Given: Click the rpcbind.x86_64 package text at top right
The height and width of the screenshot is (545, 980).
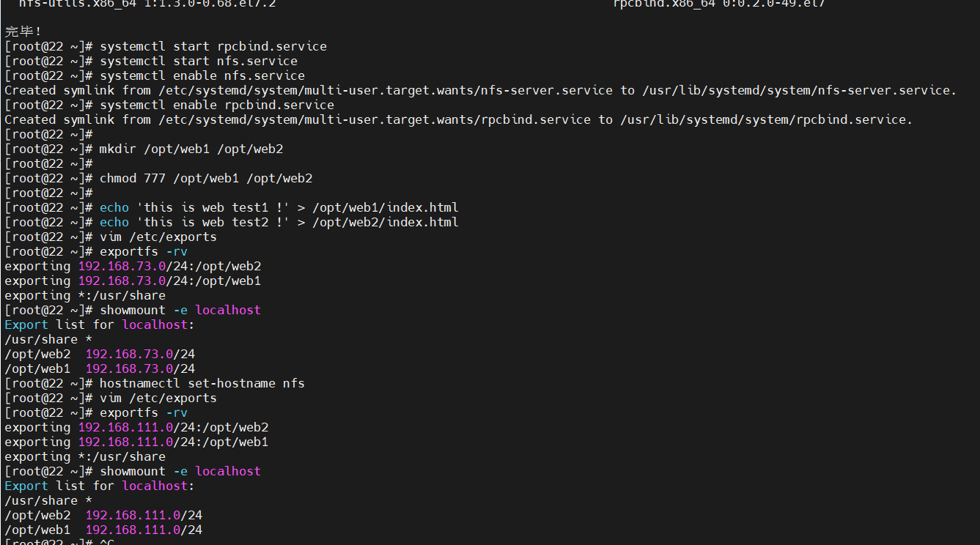Looking at the screenshot, I should pyautogui.click(x=719, y=4).
